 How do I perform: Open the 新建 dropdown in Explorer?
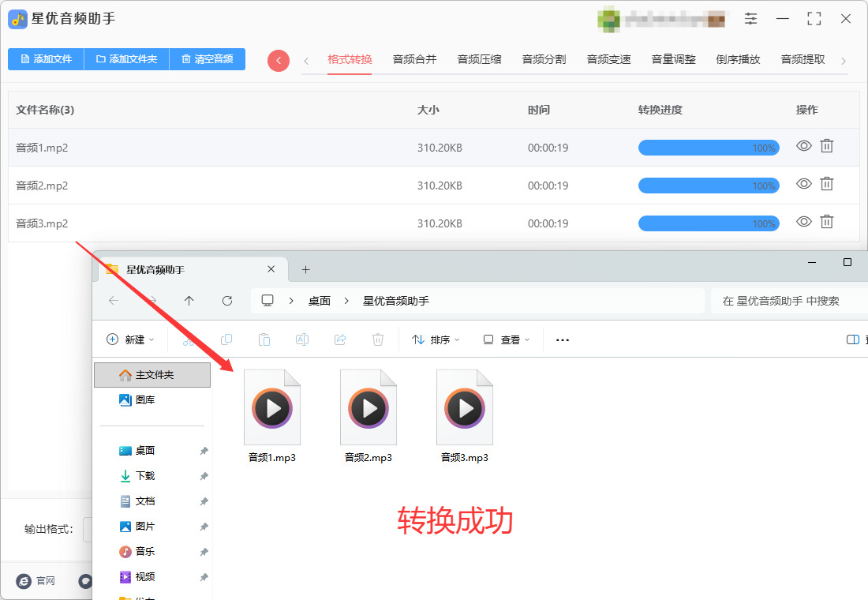coord(130,339)
